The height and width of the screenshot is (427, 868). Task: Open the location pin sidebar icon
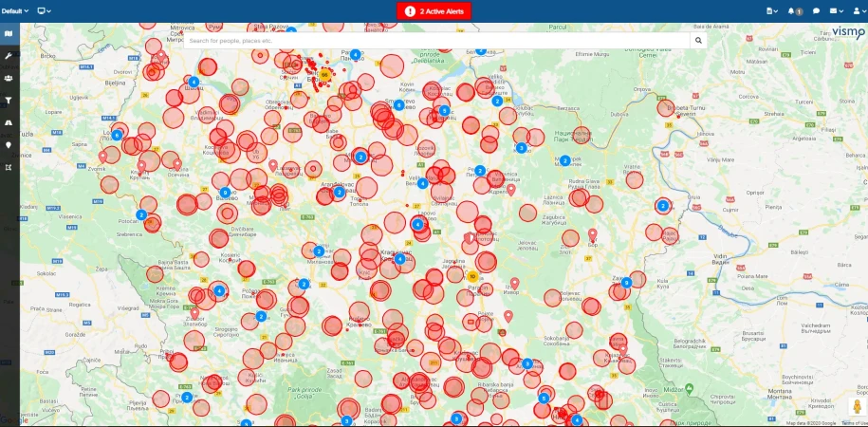click(x=9, y=145)
